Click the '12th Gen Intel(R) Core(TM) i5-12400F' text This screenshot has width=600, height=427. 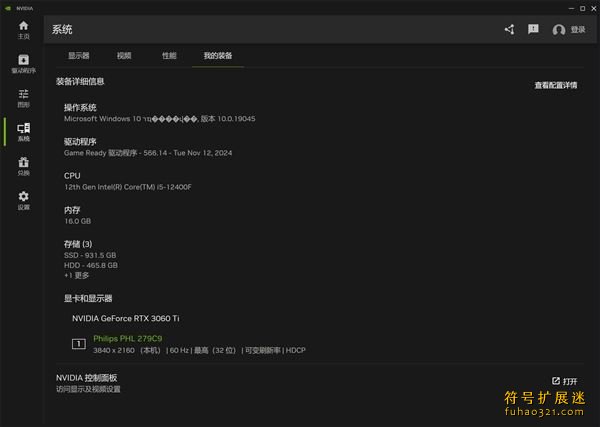pos(128,187)
